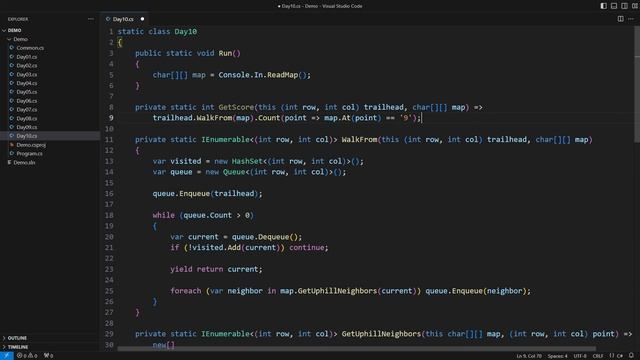Click the 'GetScore' method name

(236, 107)
